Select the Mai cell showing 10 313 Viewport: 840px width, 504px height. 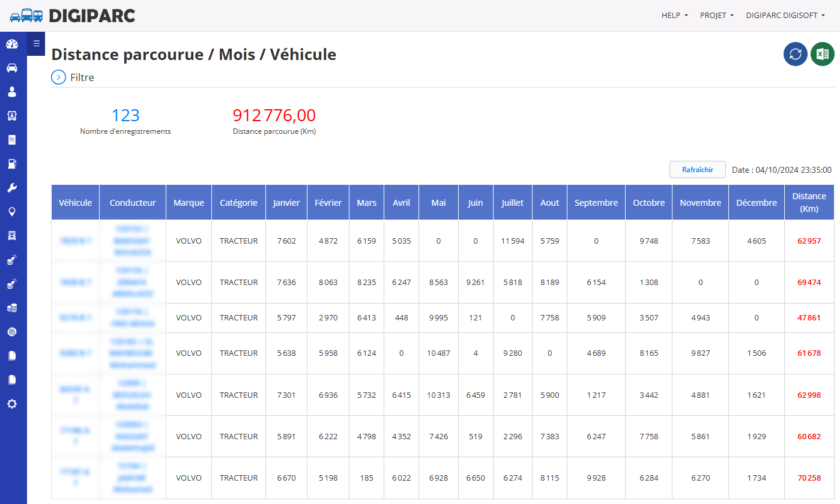coord(439,395)
